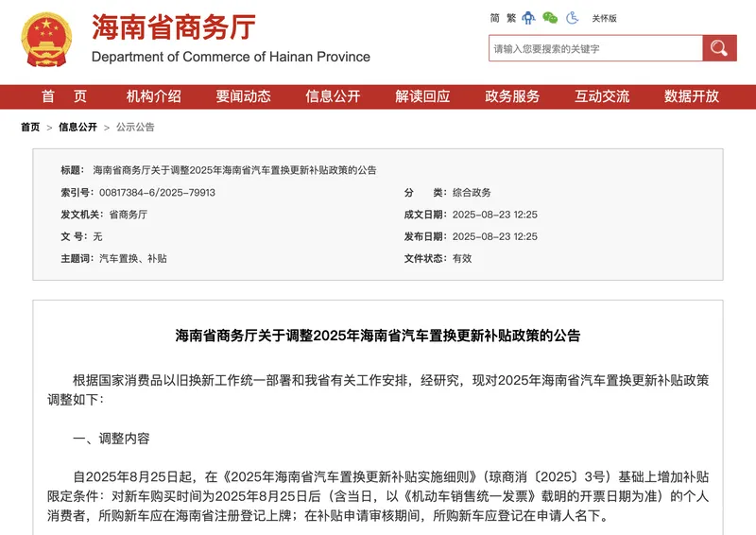Click the national emblem logo

pos(46,40)
